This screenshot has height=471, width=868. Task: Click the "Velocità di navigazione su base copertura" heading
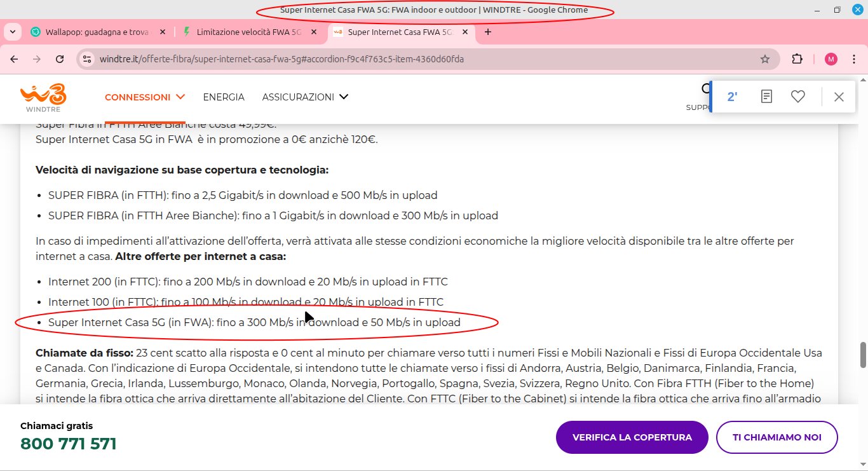[x=182, y=170]
